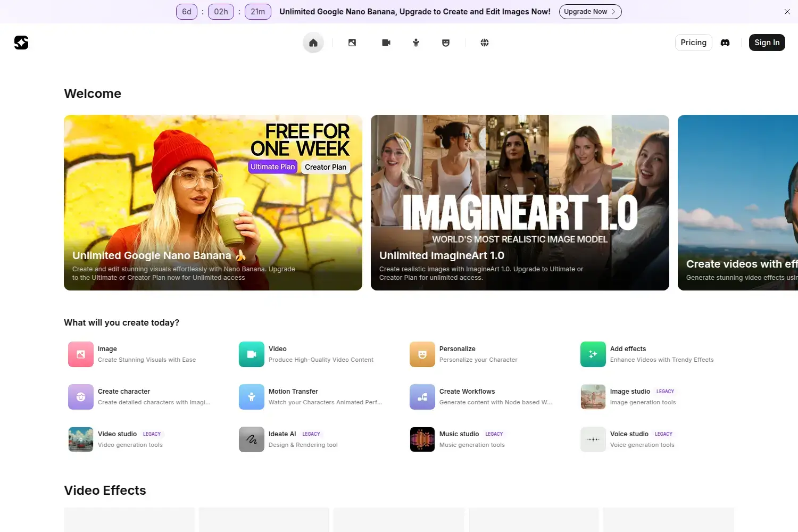Open Voice studio via its icon

point(593,439)
